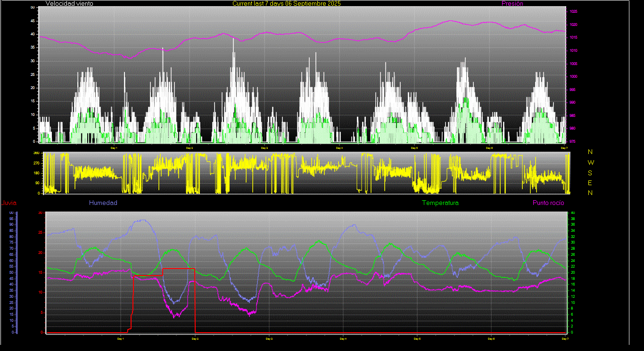Click "Day 7" under the wind speed chart
644x351 pixels.
pos(564,148)
